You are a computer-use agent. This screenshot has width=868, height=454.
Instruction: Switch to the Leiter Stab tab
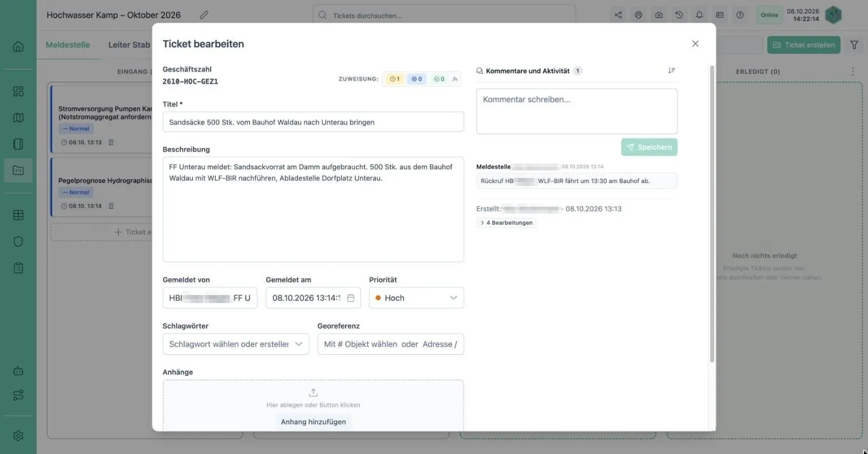[129, 45]
